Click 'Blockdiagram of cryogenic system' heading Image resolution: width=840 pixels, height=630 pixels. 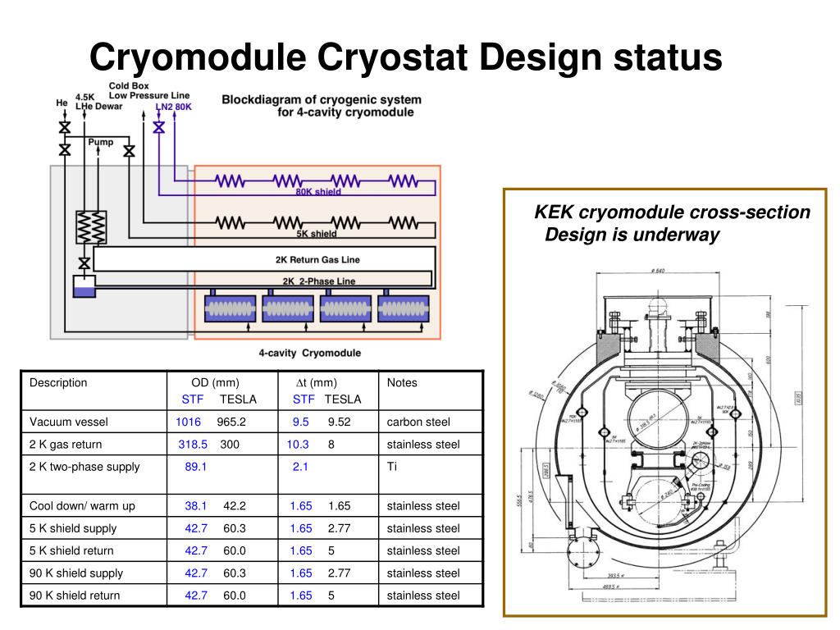(x=322, y=99)
